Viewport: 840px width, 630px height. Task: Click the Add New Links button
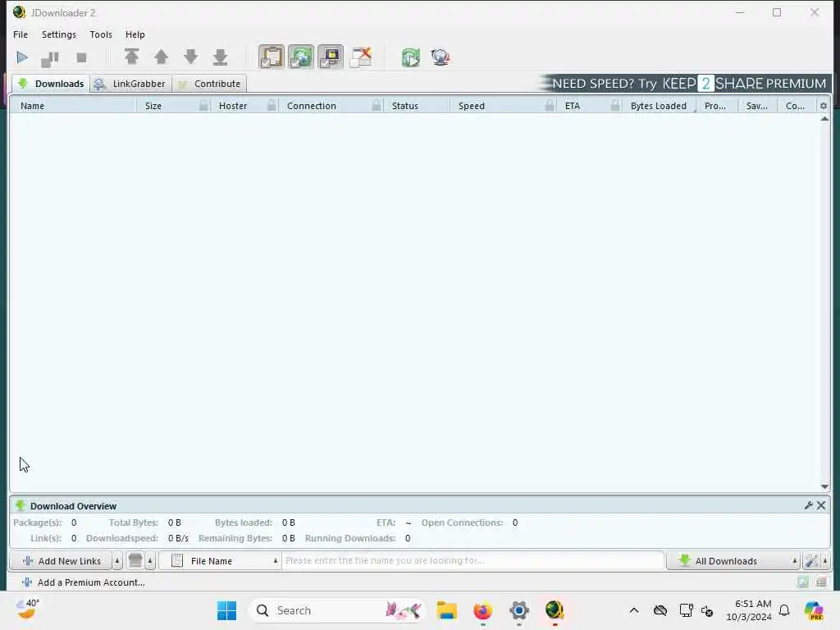tap(61, 561)
